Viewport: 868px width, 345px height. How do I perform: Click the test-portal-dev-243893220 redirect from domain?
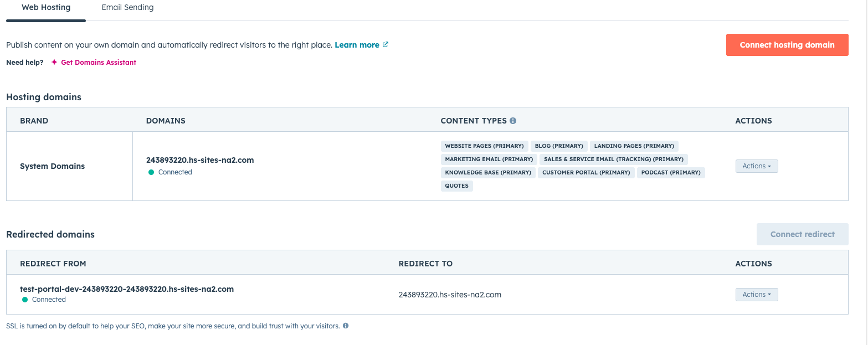[127, 289]
